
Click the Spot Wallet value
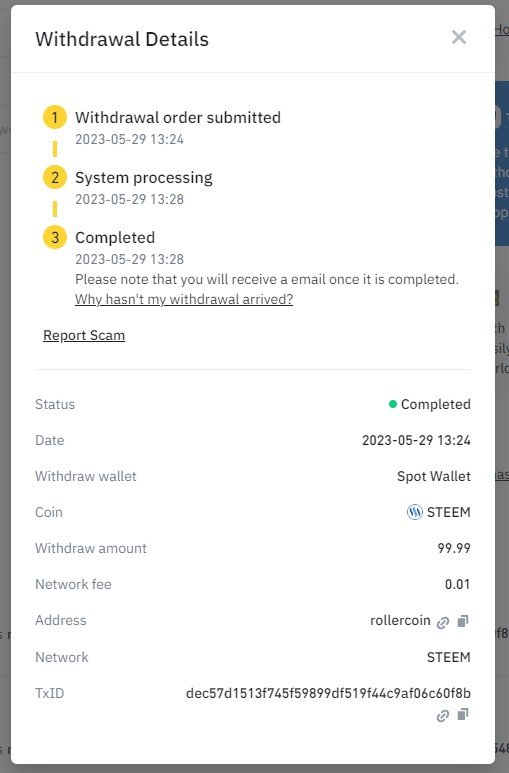pos(434,476)
